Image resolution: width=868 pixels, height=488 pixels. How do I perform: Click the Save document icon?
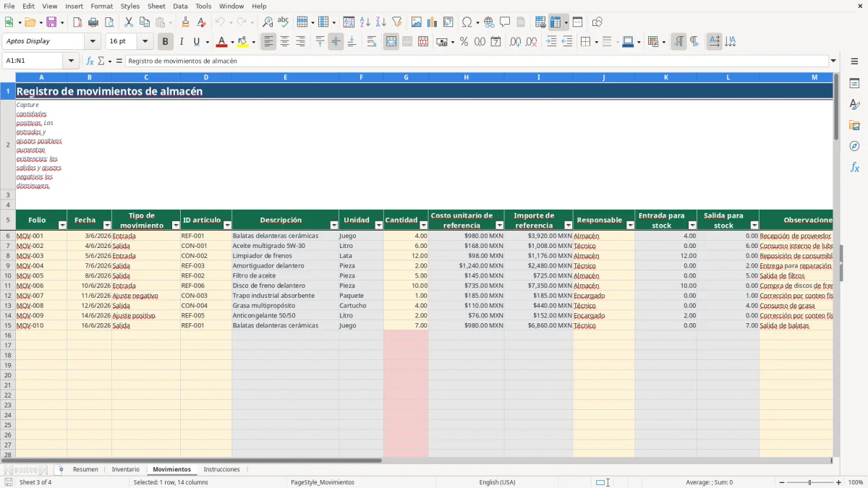coord(51,22)
